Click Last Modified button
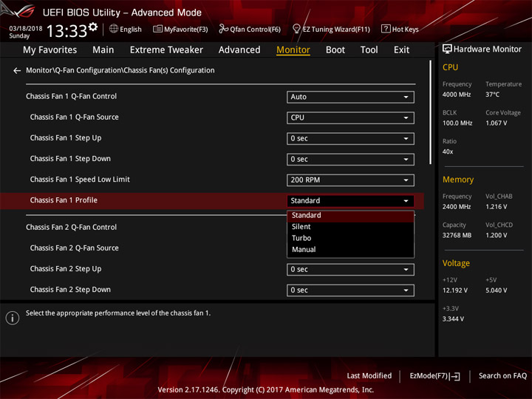 point(369,375)
